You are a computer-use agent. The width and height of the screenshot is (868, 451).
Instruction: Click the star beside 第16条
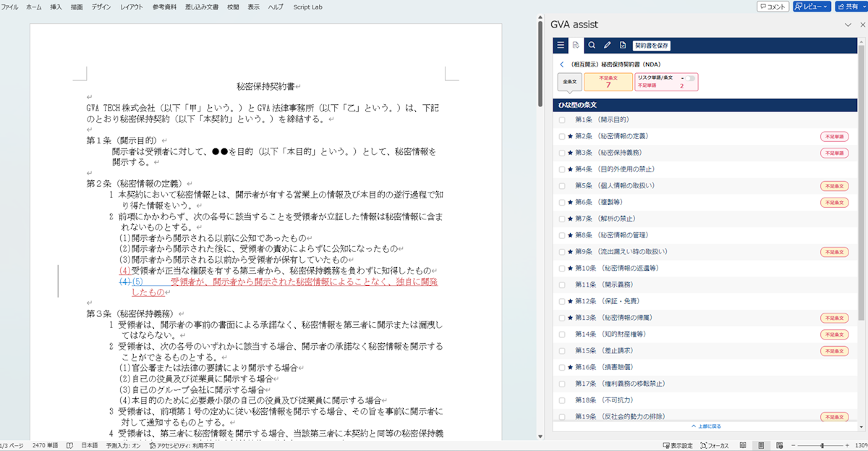(570, 367)
